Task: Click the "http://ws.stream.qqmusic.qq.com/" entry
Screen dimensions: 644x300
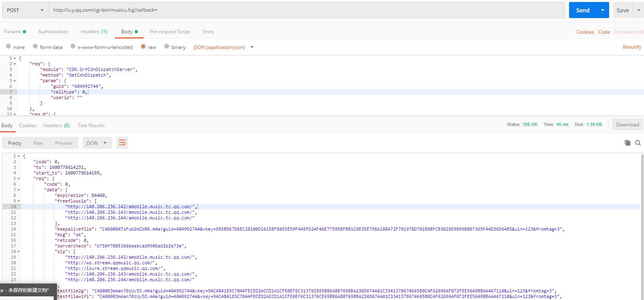Action: click(x=110, y=263)
